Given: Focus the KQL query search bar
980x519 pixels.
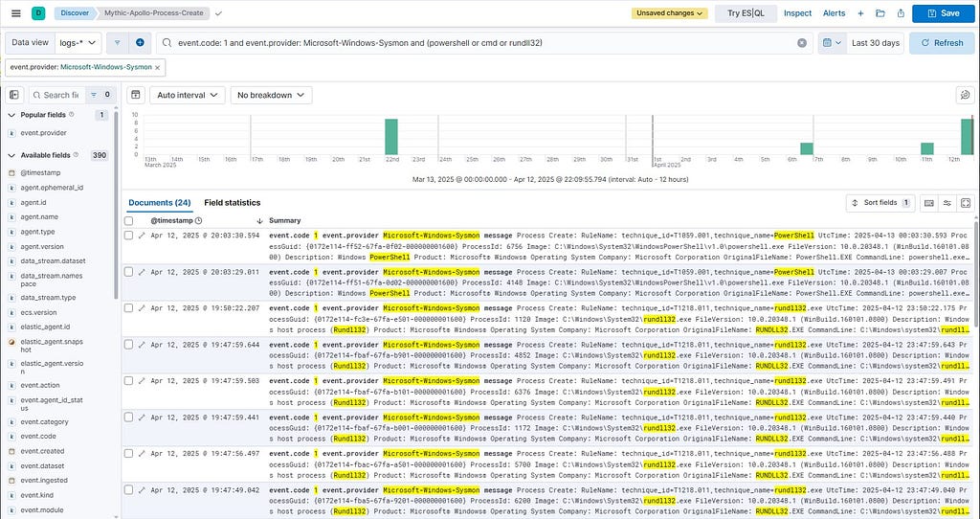Looking at the screenshot, I should [x=484, y=43].
